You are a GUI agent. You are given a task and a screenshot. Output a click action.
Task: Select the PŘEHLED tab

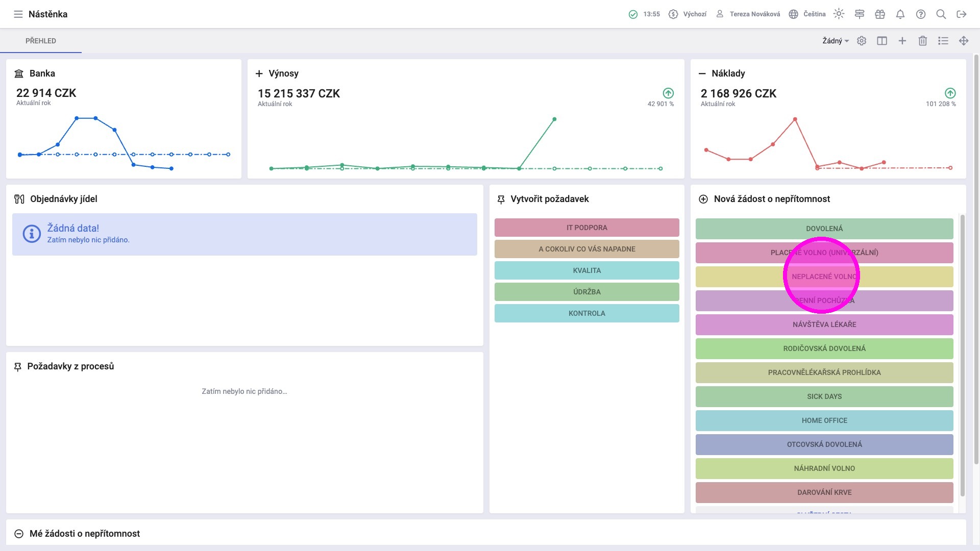[x=41, y=41]
